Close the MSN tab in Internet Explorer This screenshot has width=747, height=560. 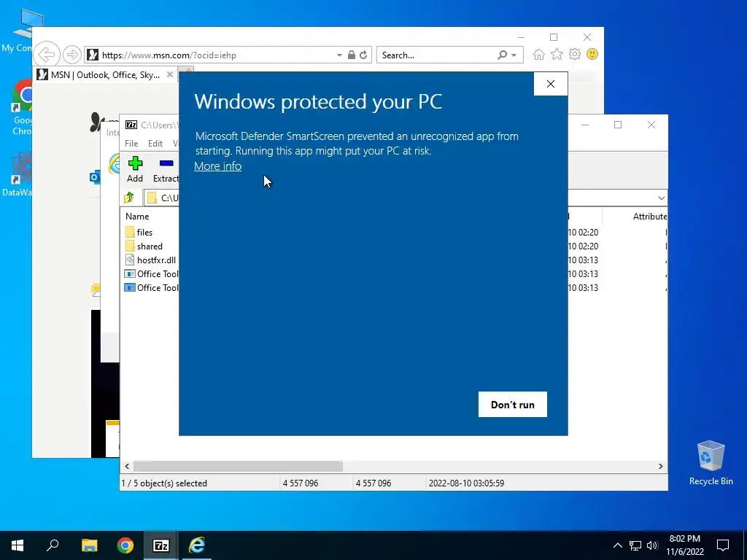pyautogui.click(x=169, y=75)
